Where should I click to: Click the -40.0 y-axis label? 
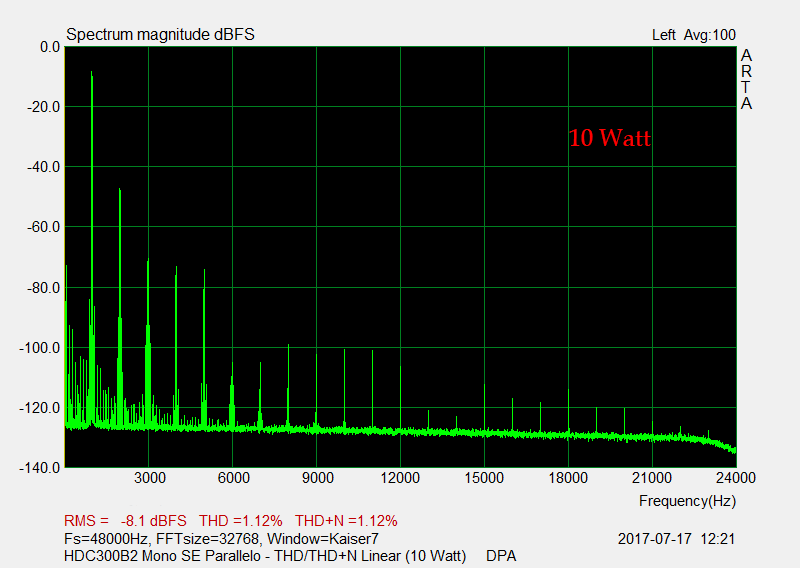pyautogui.click(x=43, y=167)
